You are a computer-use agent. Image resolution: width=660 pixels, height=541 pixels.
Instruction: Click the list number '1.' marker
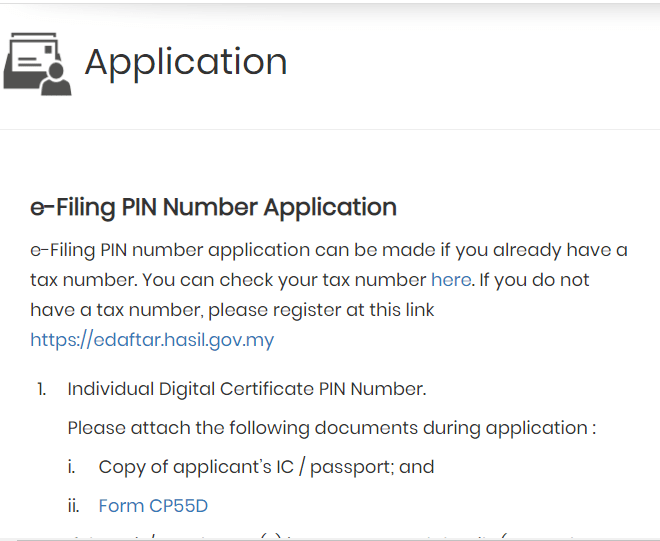tap(42, 389)
